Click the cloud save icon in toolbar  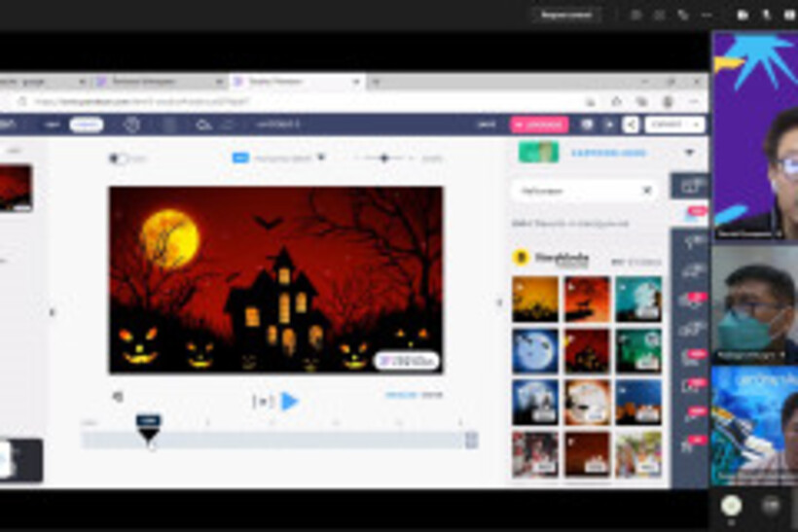pos(203,124)
